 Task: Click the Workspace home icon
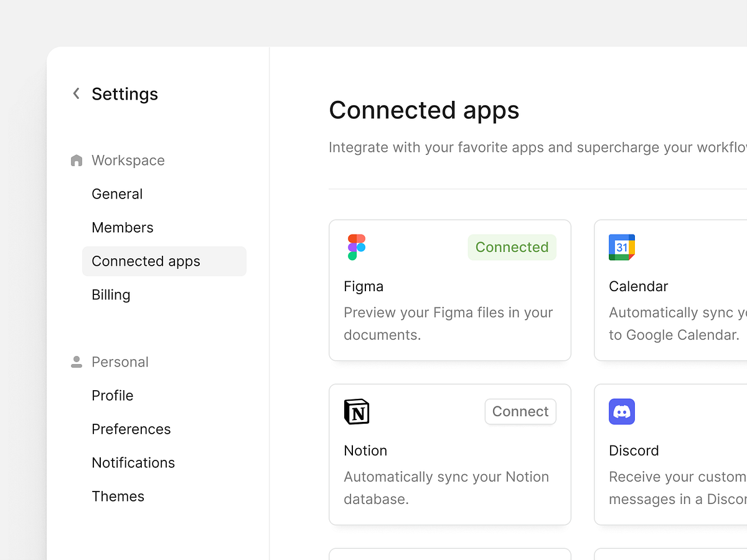[x=77, y=161]
